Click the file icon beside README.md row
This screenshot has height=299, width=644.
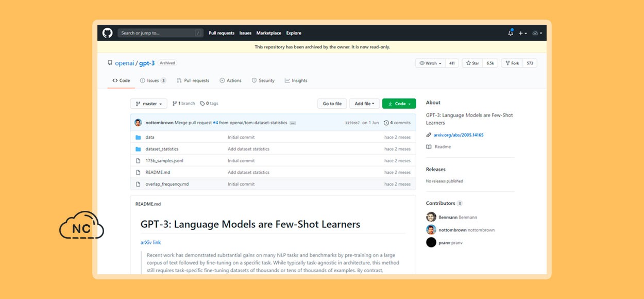tap(138, 173)
